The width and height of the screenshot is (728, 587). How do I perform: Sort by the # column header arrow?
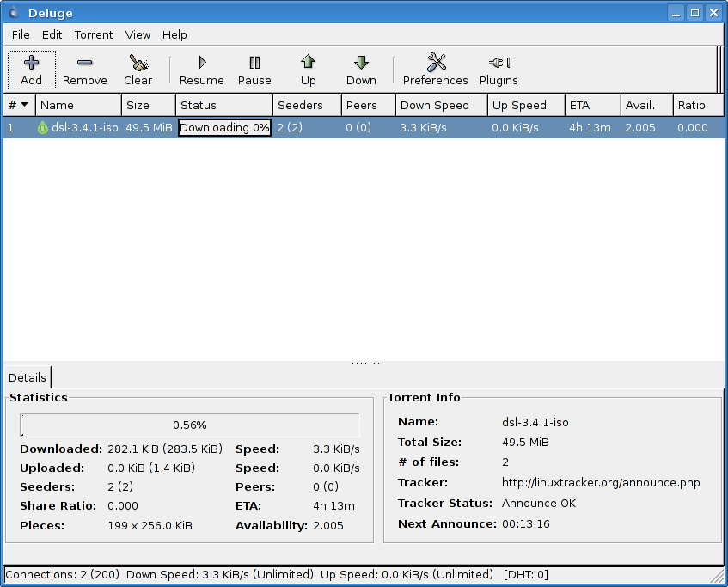tap(24, 105)
